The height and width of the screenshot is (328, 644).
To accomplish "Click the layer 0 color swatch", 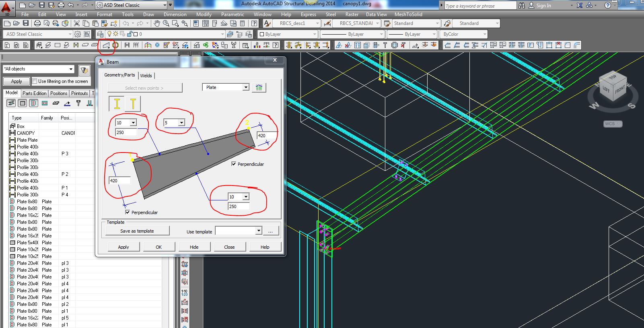I will click(136, 34).
